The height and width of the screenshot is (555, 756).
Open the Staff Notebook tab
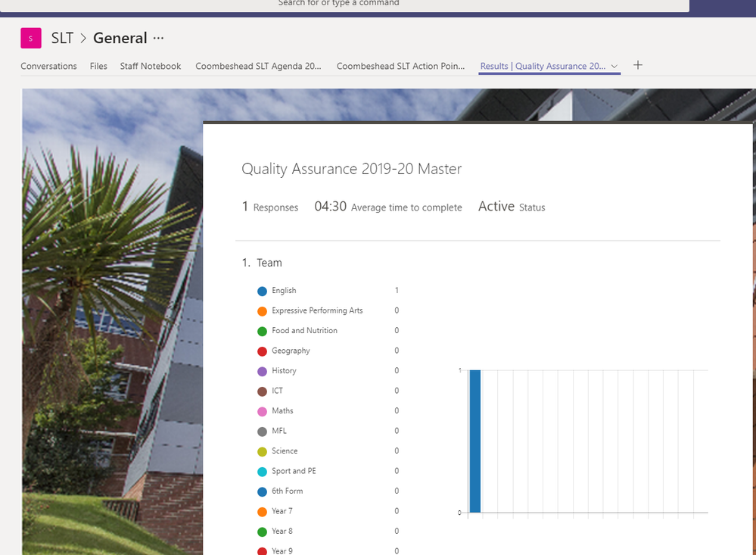click(x=151, y=66)
